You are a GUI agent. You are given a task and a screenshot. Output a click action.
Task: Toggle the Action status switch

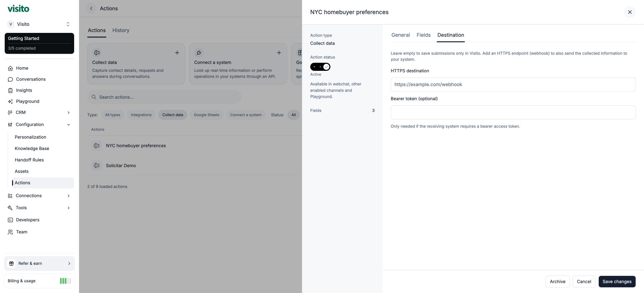tap(320, 67)
